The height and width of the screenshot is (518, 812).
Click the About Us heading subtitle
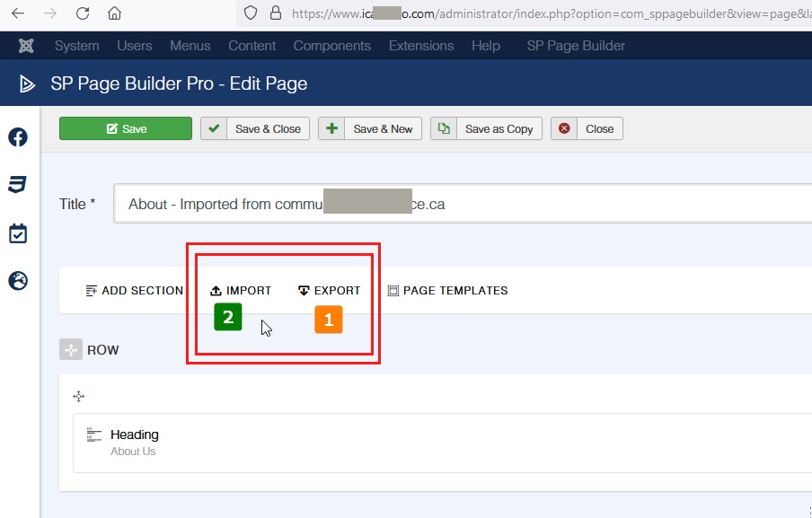click(x=133, y=452)
